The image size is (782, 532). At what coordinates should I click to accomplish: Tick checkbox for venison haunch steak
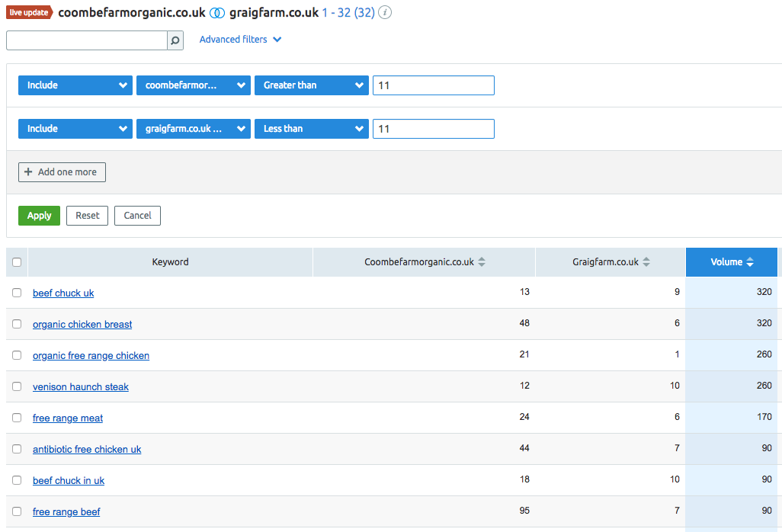[17, 386]
